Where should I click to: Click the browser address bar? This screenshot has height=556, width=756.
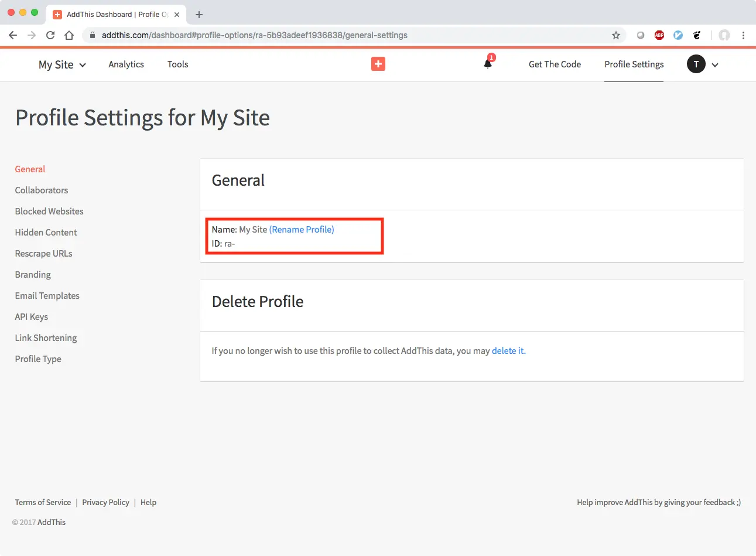[351, 35]
